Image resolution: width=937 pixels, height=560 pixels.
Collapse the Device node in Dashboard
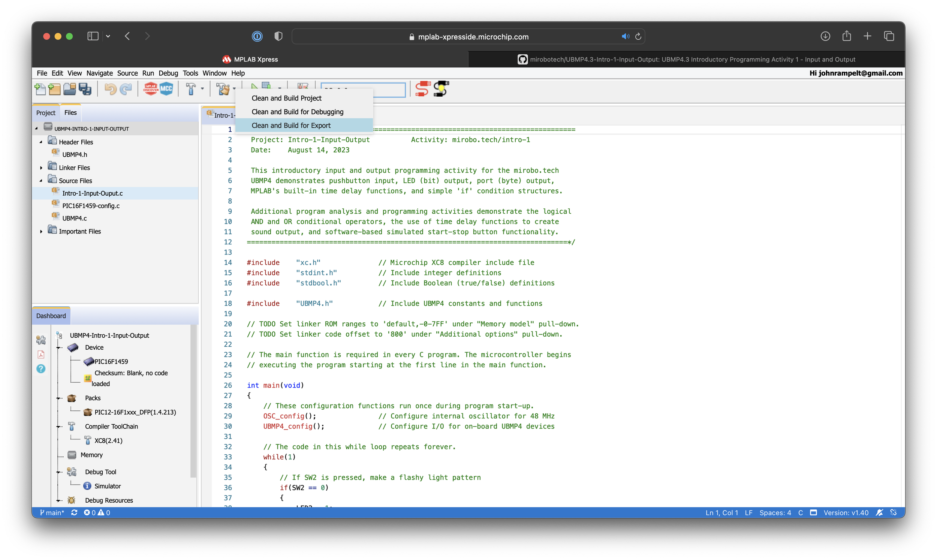pyautogui.click(x=59, y=347)
